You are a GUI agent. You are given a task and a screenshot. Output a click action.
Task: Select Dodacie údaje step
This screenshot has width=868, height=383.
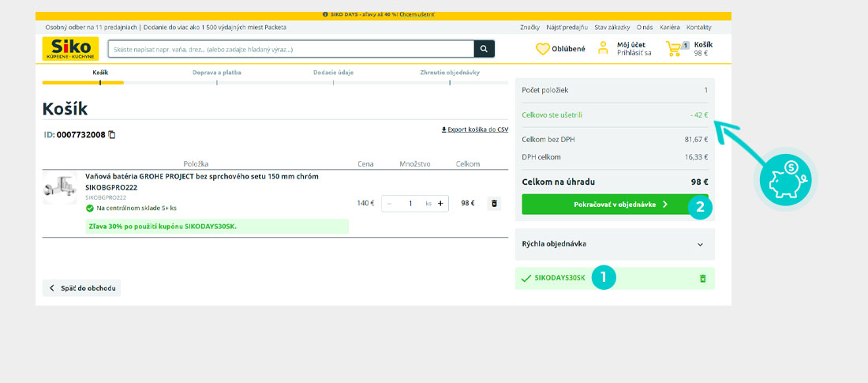click(x=333, y=73)
